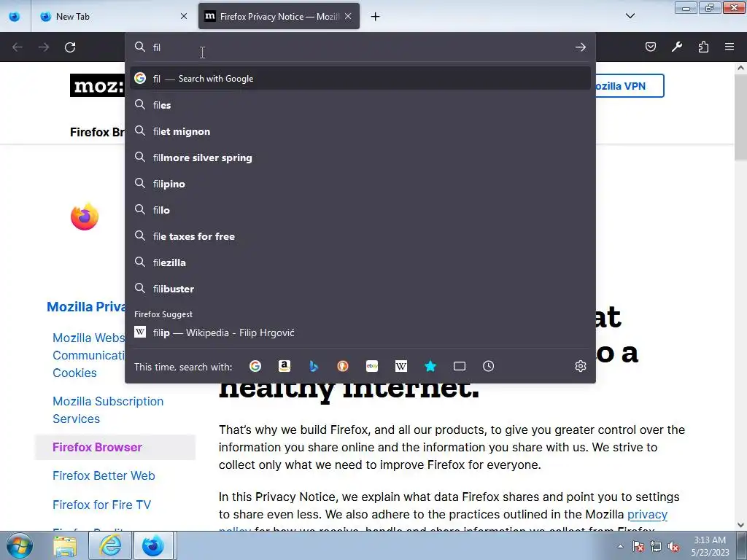This screenshot has height=560, width=747.
Task: Select the 'filibuster' suggestion
Action: pos(360,289)
